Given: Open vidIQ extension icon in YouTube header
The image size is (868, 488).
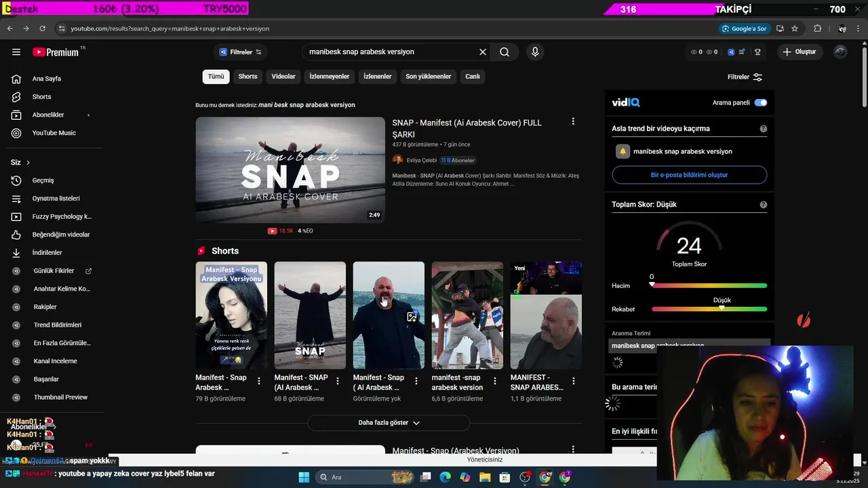Looking at the screenshot, I should [x=731, y=52].
